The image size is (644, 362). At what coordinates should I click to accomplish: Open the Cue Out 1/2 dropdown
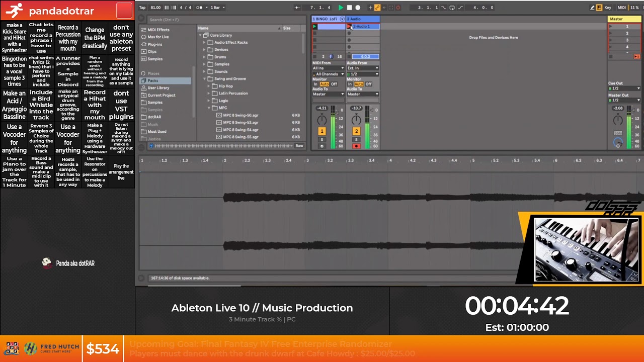click(x=624, y=88)
